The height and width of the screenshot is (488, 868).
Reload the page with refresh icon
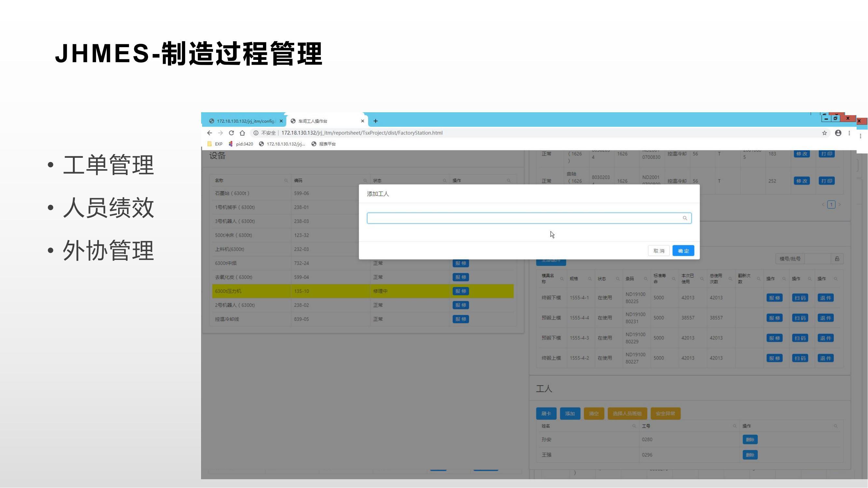click(x=231, y=133)
